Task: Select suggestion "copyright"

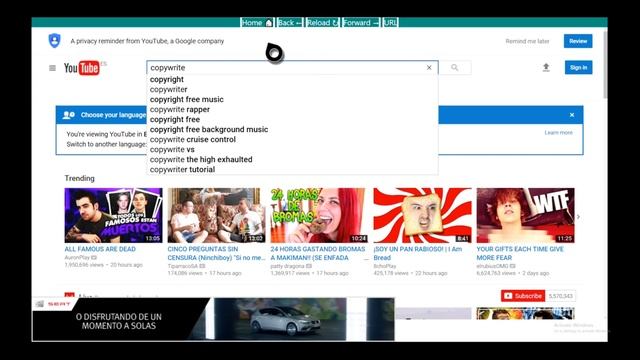Action: point(292,79)
